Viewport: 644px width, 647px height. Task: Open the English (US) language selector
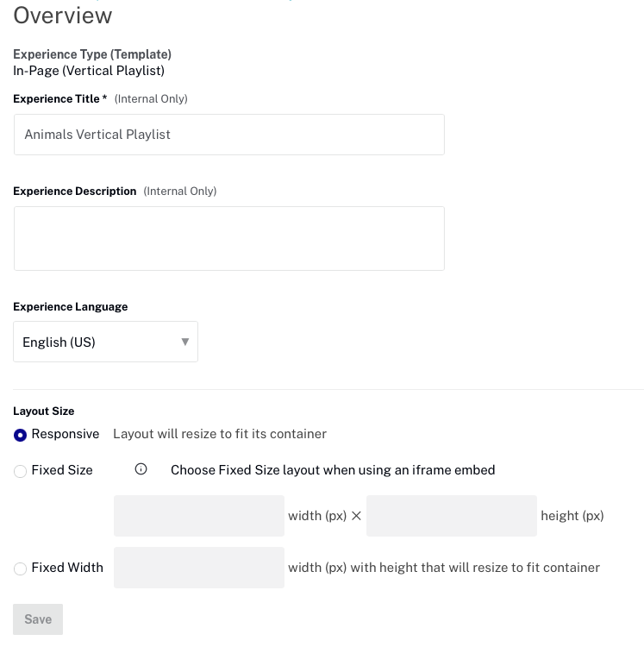click(105, 342)
